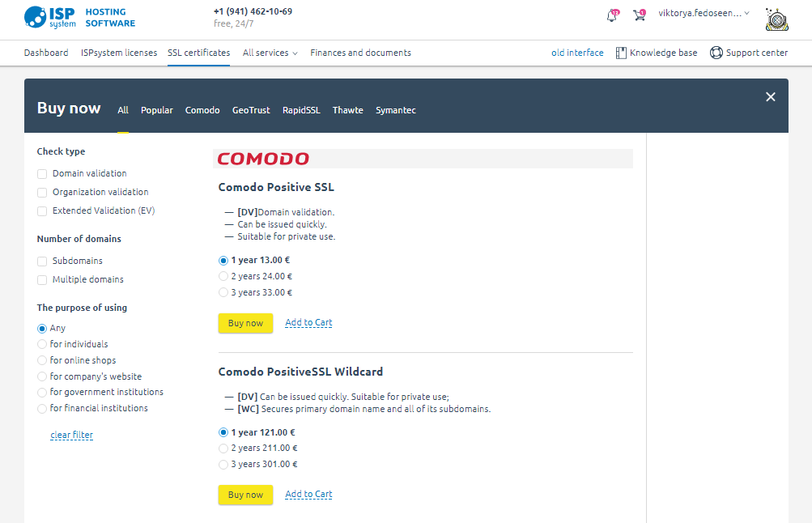Open the viktorya.fedoseen account dropdown
Image resolution: width=812 pixels, height=523 pixels.
[x=704, y=14]
